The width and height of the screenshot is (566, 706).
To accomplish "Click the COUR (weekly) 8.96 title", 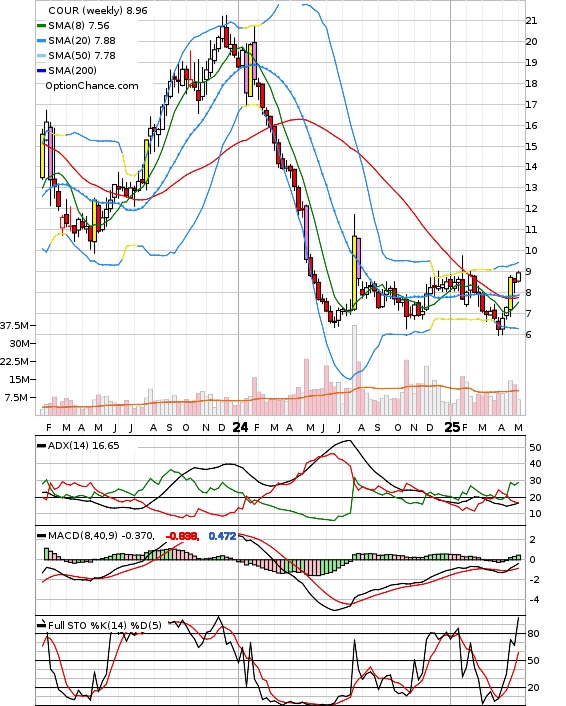I will [x=98, y=10].
